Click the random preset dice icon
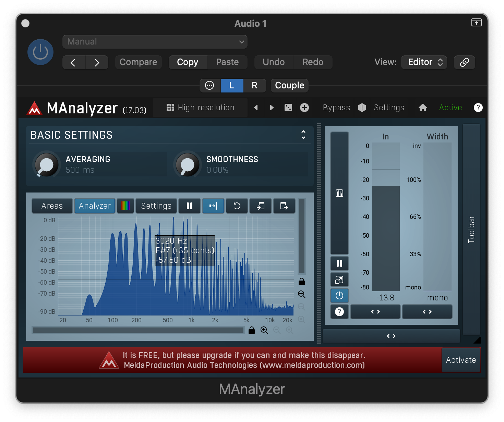The width and height of the screenshot is (504, 422). pos(288,108)
